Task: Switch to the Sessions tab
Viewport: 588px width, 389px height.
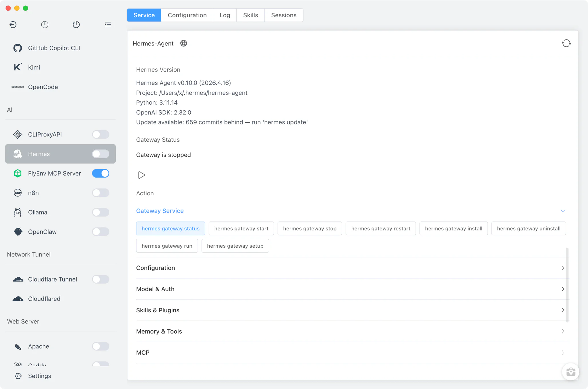Action: tap(284, 15)
